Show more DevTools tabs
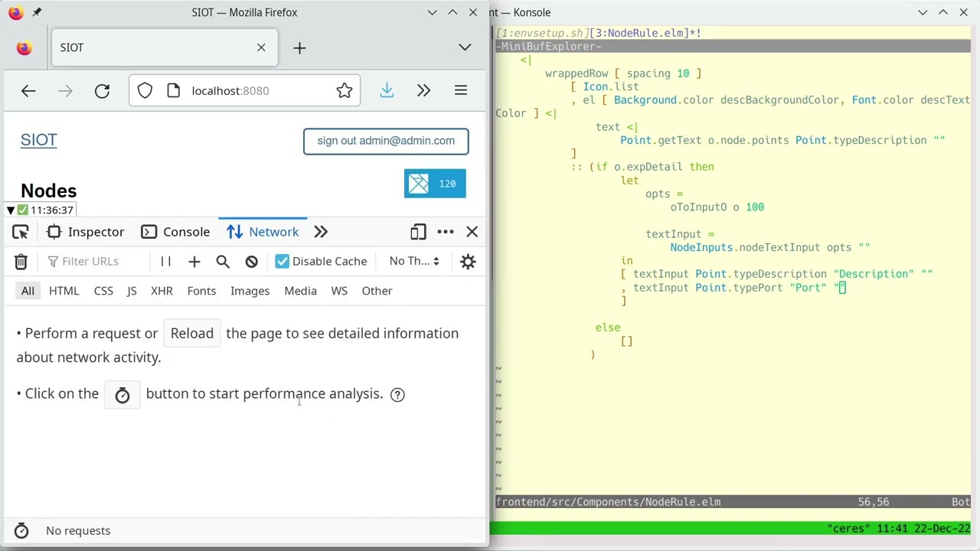 tap(321, 232)
